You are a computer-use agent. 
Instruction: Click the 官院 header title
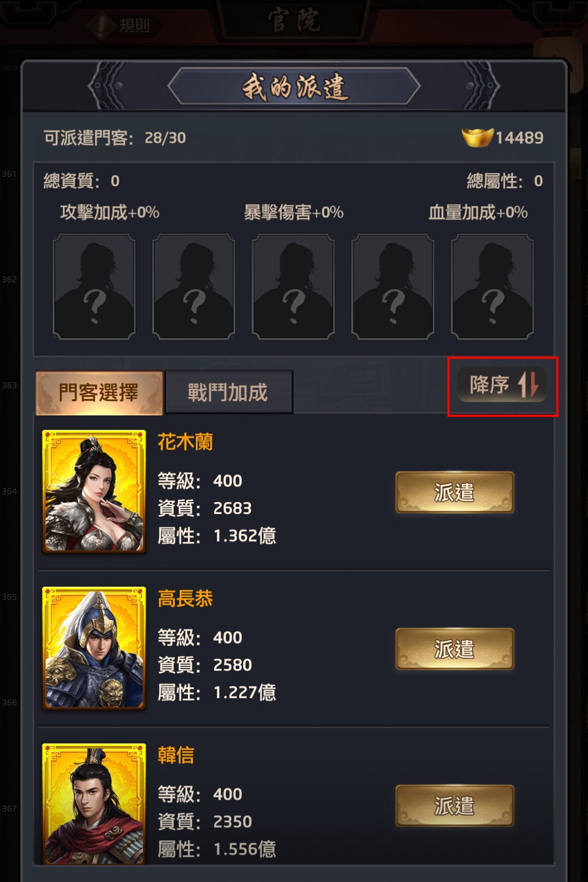tap(294, 21)
